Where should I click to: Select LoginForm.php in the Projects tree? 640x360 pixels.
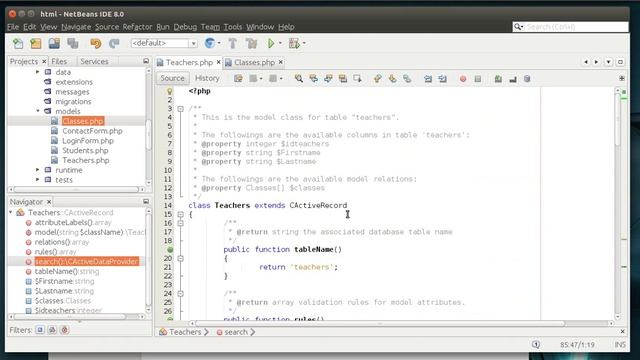(88, 140)
